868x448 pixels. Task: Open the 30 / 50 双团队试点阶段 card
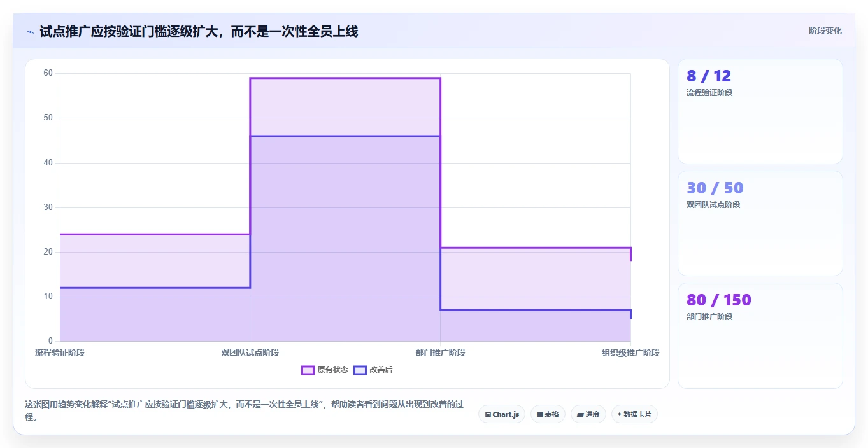coord(760,223)
